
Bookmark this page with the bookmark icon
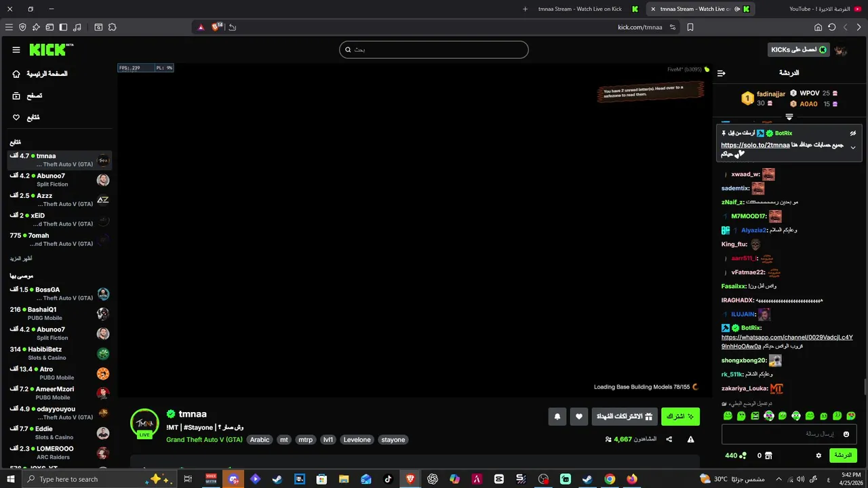pyautogui.click(x=690, y=27)
